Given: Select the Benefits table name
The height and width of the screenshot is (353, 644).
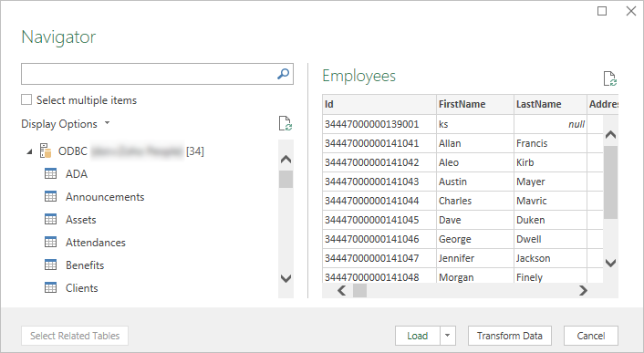Looking at the screenshot, I should [85, 265].
